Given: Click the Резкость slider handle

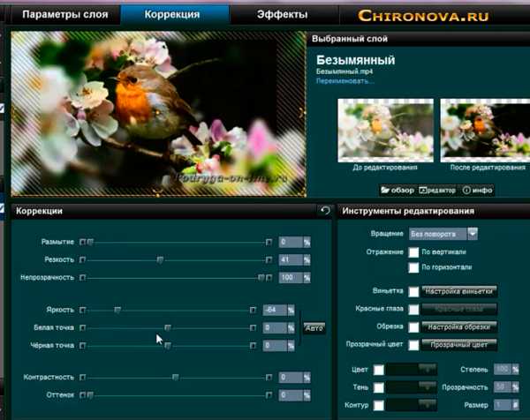Looking at the screenshot, I should point(160,260).
